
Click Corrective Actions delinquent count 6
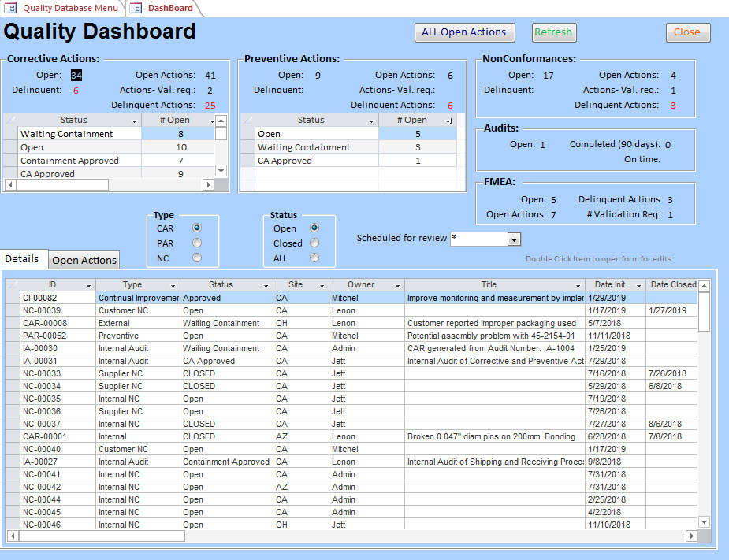coord(76,90)
